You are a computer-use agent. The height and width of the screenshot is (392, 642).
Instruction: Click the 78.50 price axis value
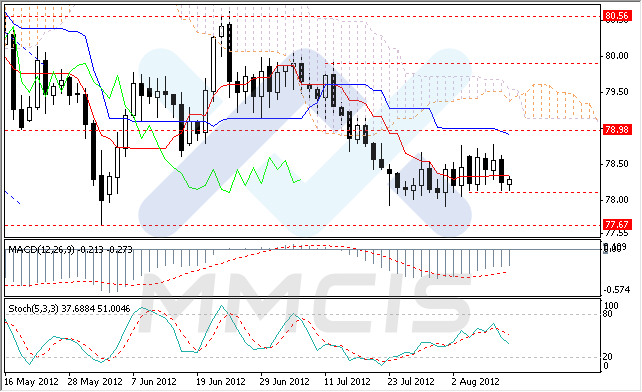pyautogui.click(x=617, y=164)
